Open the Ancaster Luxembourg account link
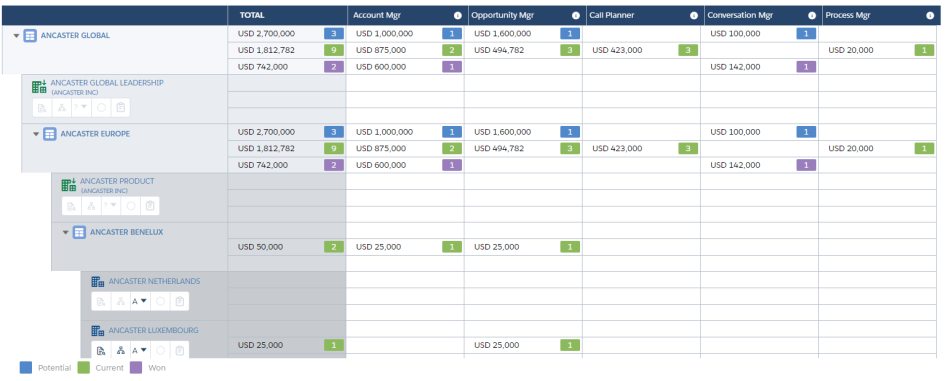The width and height of the screenshot is (946, 381). (153, 330)
